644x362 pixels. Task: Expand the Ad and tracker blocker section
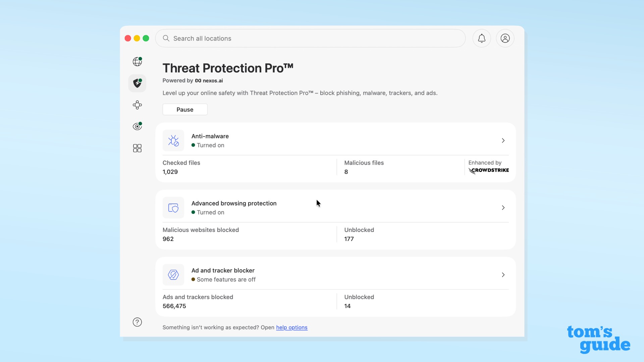(x=503, y=275)
